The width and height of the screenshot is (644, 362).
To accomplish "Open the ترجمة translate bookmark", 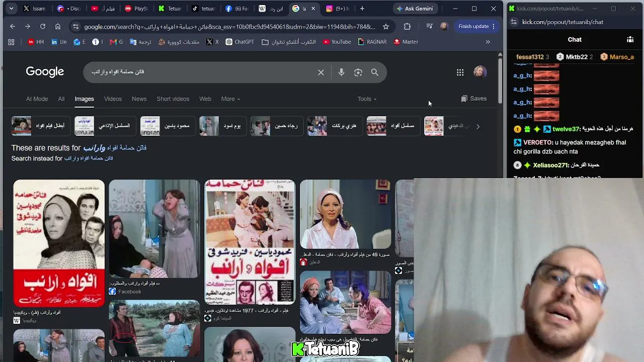I will [140, 42].
